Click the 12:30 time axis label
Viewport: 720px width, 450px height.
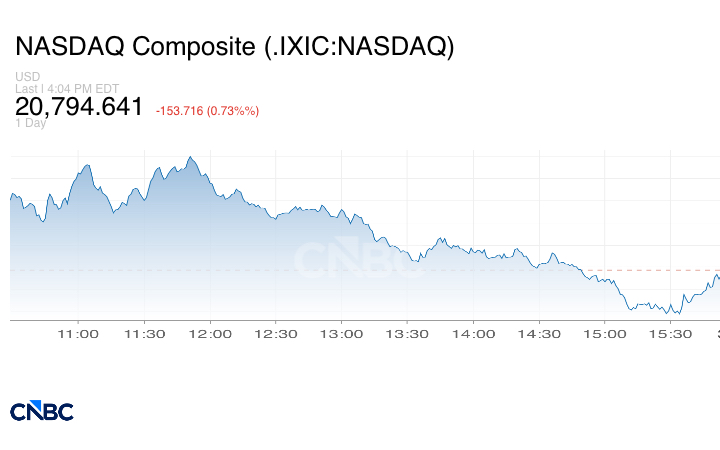278,334
